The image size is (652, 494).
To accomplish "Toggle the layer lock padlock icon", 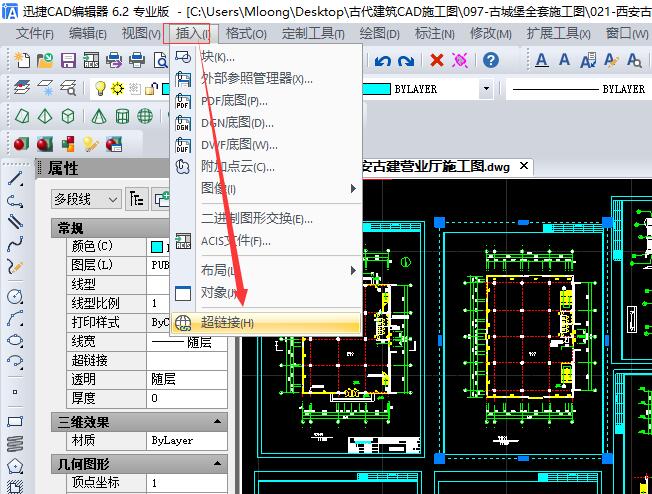I will (x=151, y=89).
